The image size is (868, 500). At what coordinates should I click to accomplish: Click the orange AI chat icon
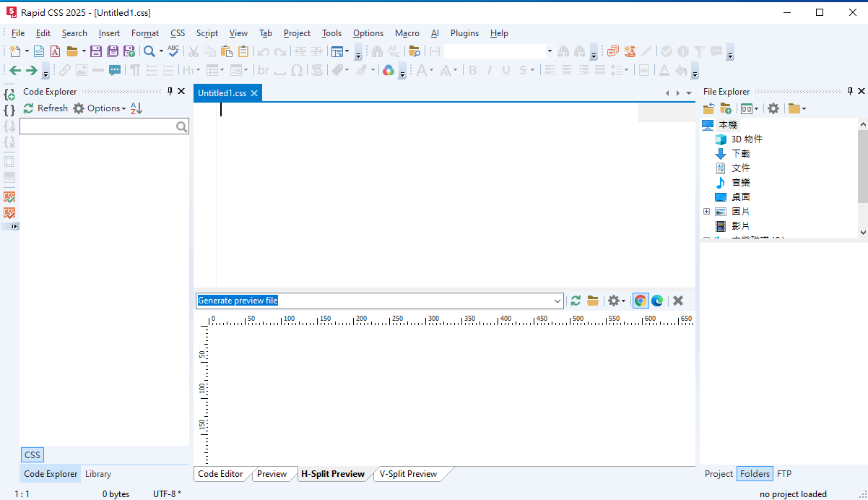coord(613,51)
